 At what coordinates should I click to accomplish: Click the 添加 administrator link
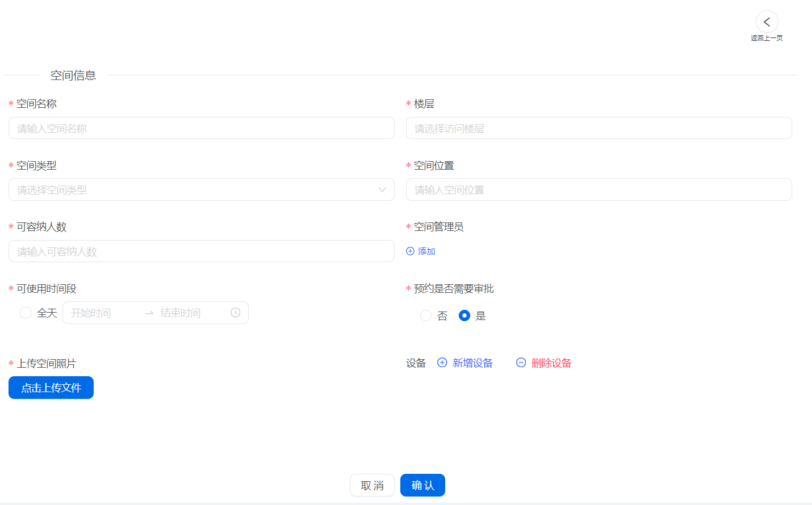(x=426, y=251)
